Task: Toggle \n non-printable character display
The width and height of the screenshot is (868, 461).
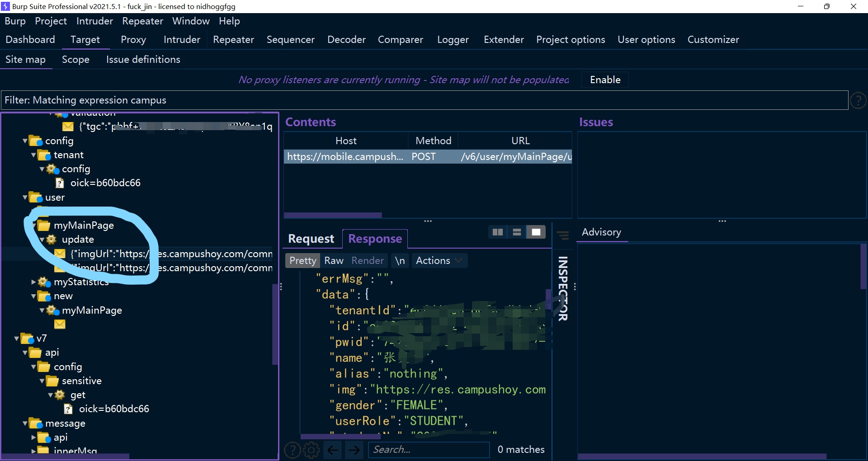Action: 400,260
